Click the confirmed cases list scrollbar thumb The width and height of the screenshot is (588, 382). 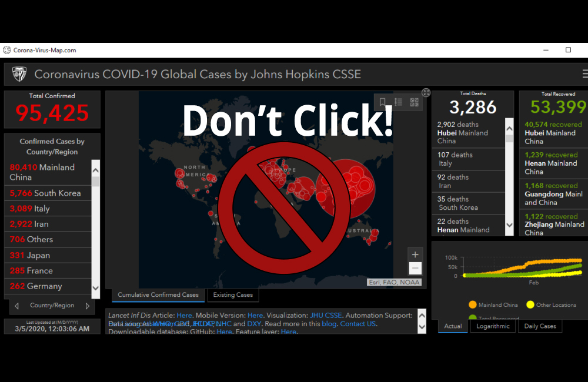coord(96,182)
